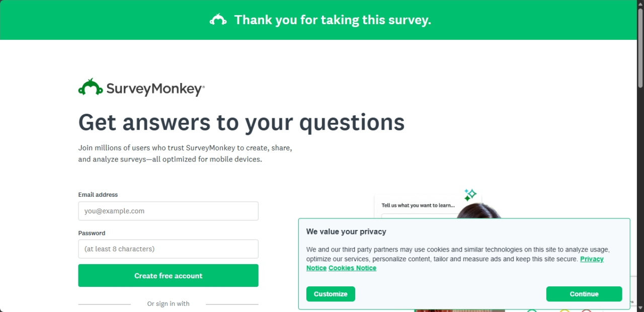Click the green SurveyMonkey logo mark above the heading
Viewport: 644px width, 312px height.
91,88
